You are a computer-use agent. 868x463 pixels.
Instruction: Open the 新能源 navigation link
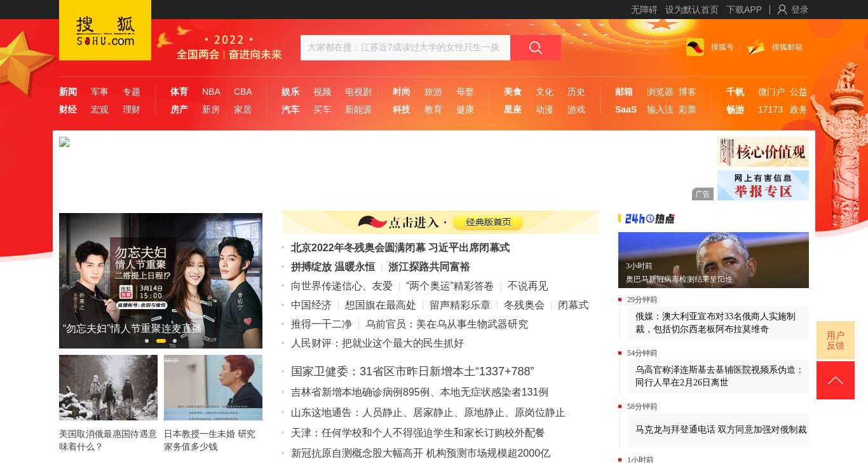(x=358, y=109)
